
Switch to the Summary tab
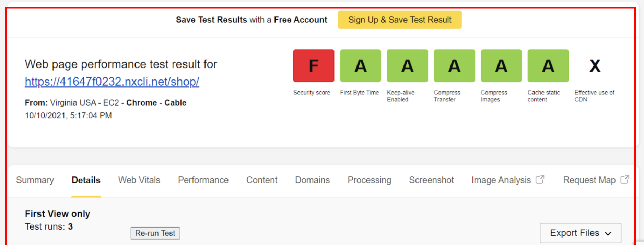35,180
